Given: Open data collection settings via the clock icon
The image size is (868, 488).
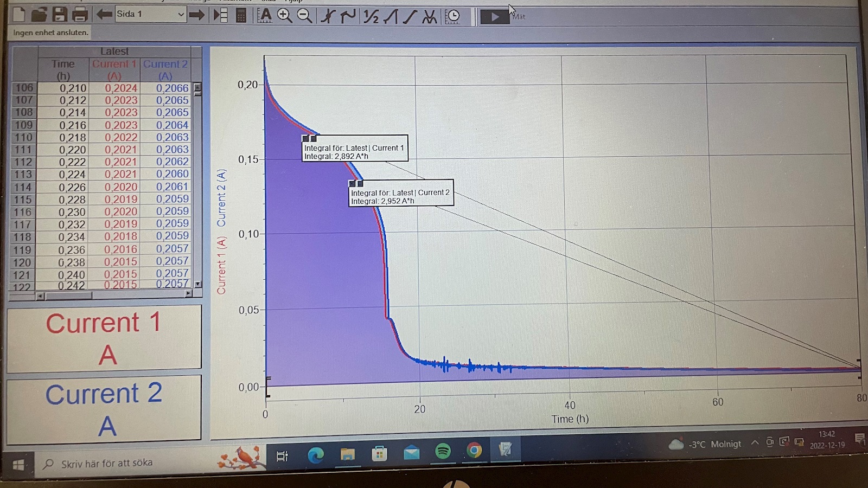Looking at the screenshot, I should point(452,17).
